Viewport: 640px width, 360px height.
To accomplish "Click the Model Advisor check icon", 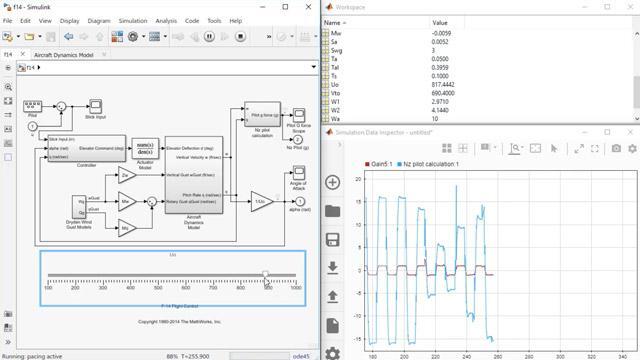I will pos(282,37).
